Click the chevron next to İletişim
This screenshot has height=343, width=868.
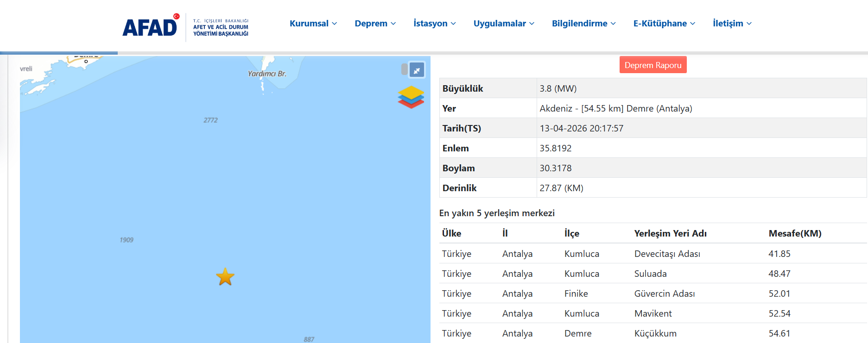(x=749, y=24)
